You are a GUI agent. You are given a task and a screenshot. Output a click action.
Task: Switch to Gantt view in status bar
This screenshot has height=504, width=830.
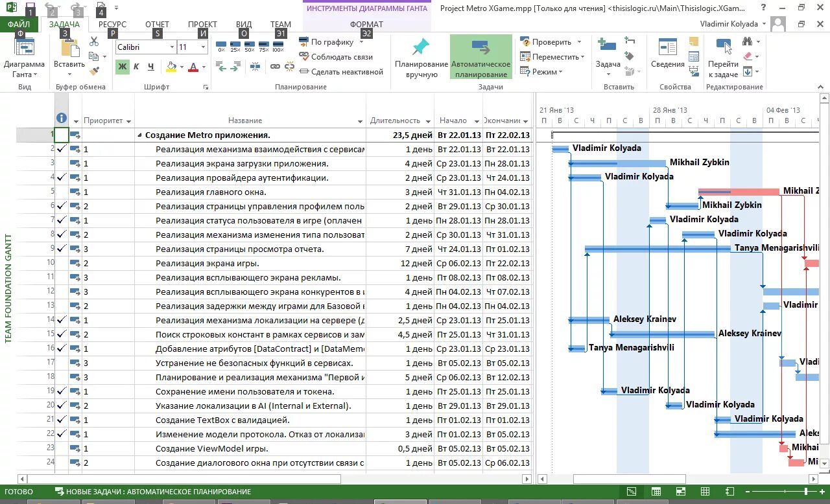click(631, 492)
